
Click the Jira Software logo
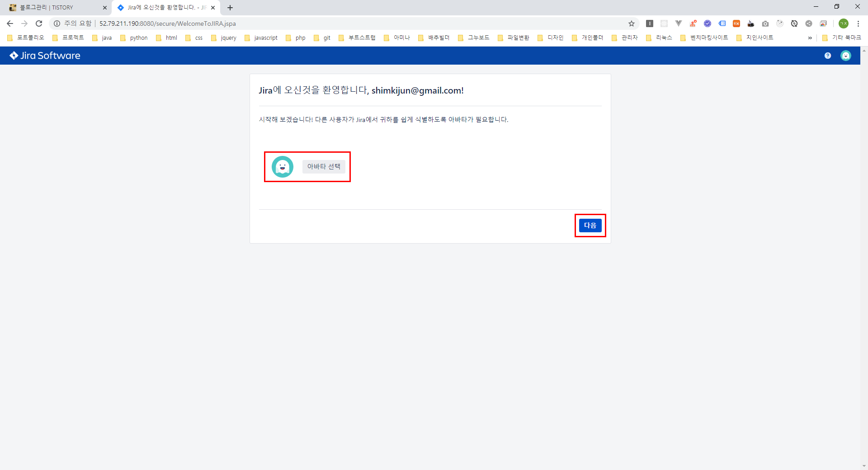[45, 56]
